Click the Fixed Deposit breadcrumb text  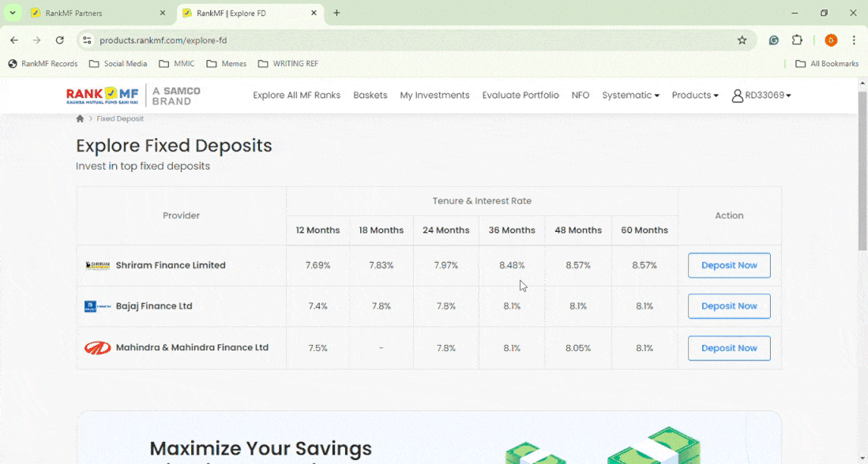(120, 118)
